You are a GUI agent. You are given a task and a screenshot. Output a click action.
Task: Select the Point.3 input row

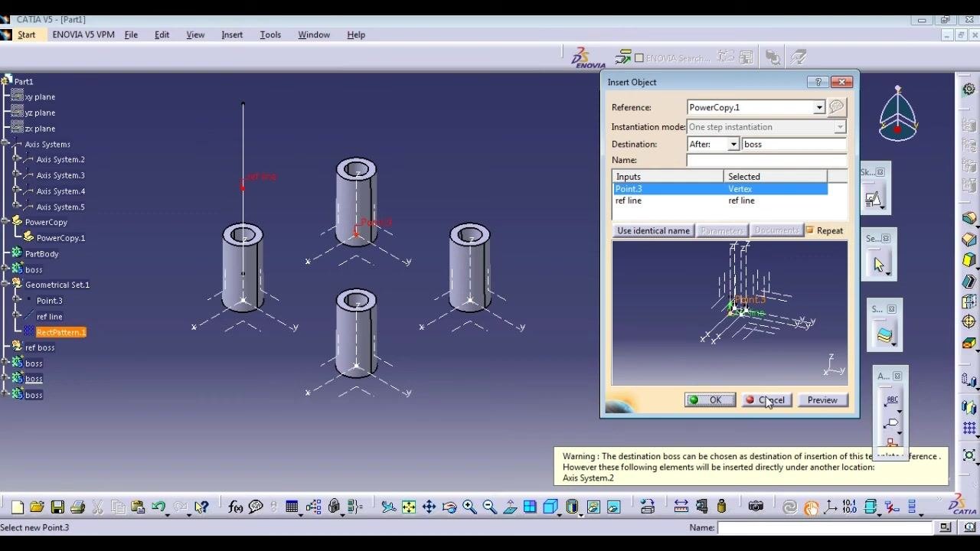click(720, 189)
